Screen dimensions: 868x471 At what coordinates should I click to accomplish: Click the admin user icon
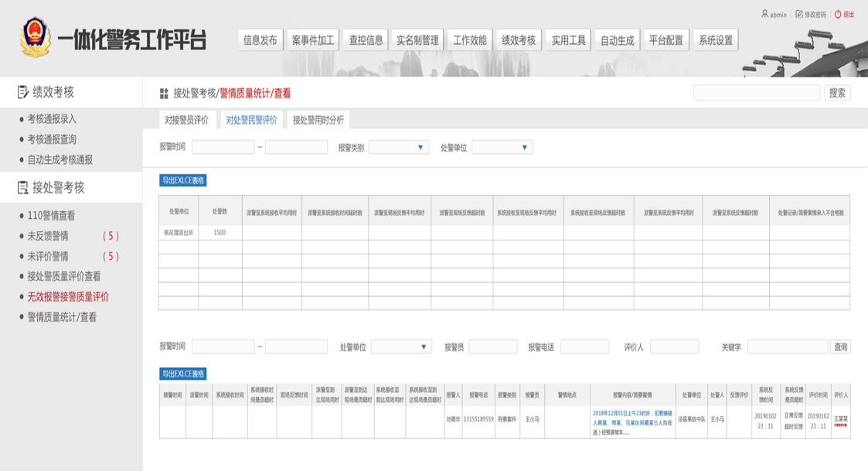click(764, 14)
